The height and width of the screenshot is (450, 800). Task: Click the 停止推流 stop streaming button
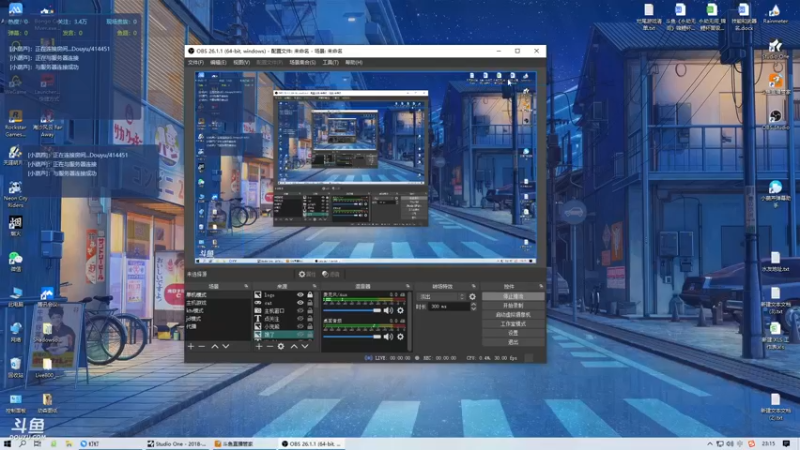513,296
